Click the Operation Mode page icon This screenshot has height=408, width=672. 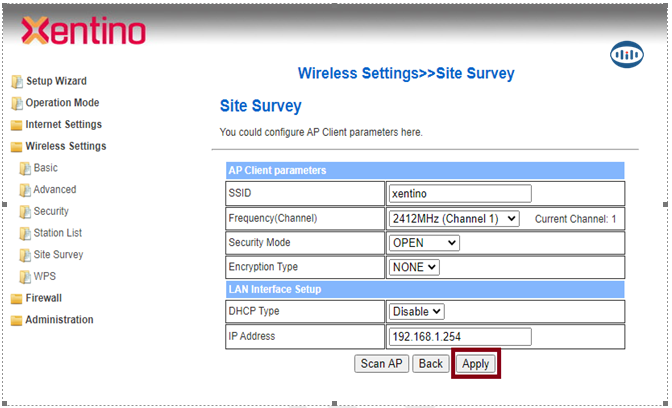coord(16,103)
